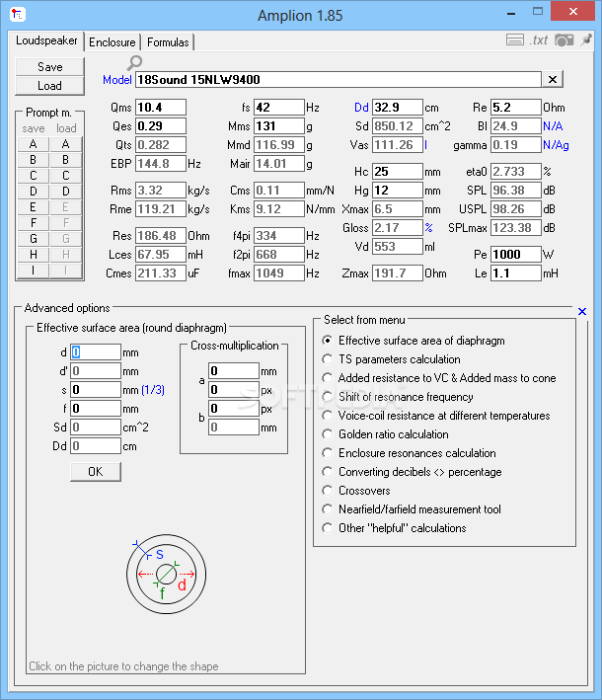Open the Formulas tab
The height and width of the screenshot is (700, 602).
tap(168, 42)
